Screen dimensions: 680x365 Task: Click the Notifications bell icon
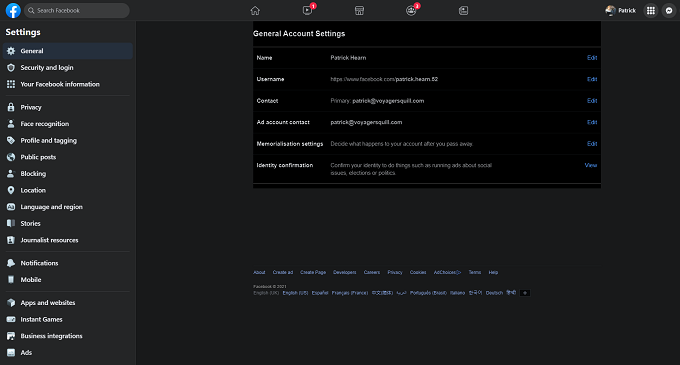pyautogui.click(x=11, y=263)
